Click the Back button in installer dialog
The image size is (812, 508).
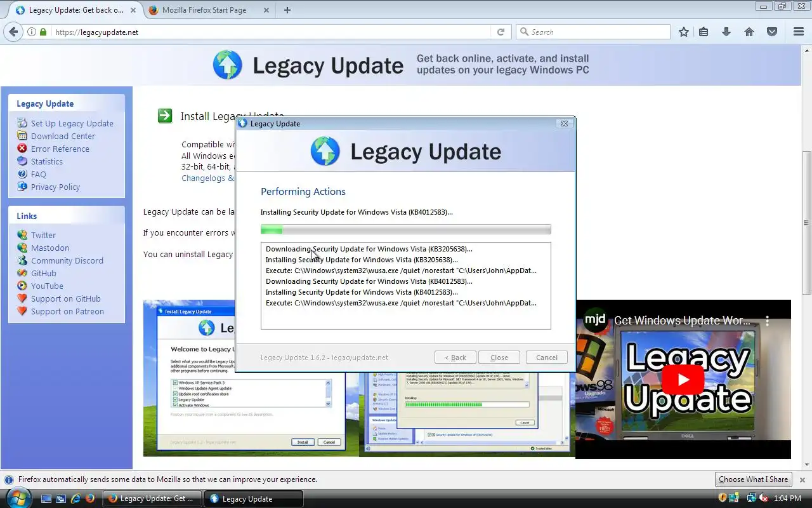[455, 358]
